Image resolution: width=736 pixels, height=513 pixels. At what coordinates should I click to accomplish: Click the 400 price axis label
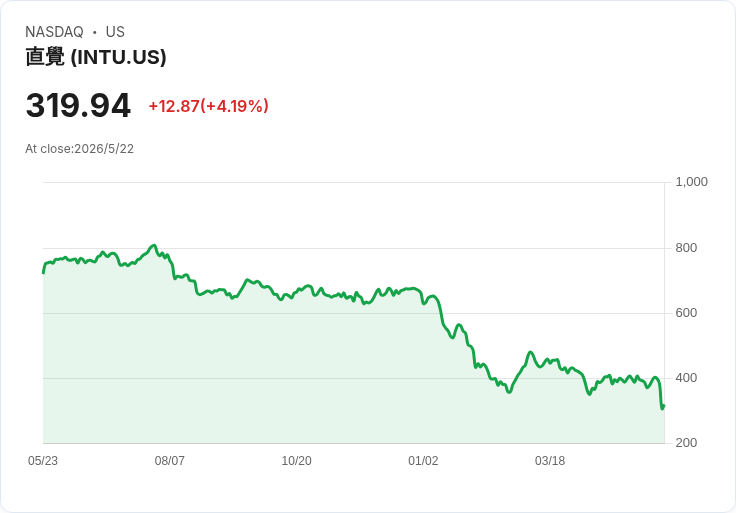click(x=686, y=378)
